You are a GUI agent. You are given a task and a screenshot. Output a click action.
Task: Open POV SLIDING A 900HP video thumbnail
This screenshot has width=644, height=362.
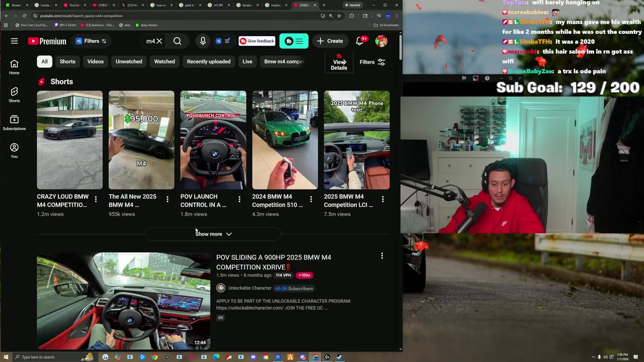click(124, 301)
